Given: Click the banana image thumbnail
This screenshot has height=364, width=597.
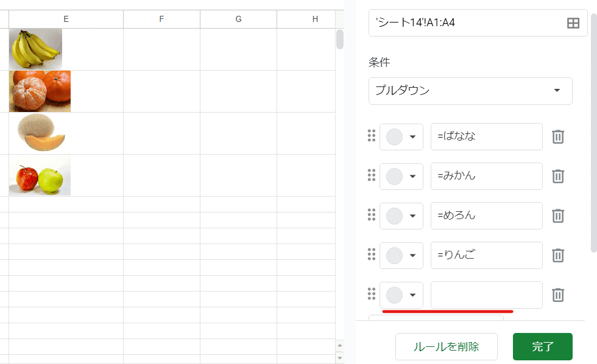Looking at the screenshot, I should (35, 49).
